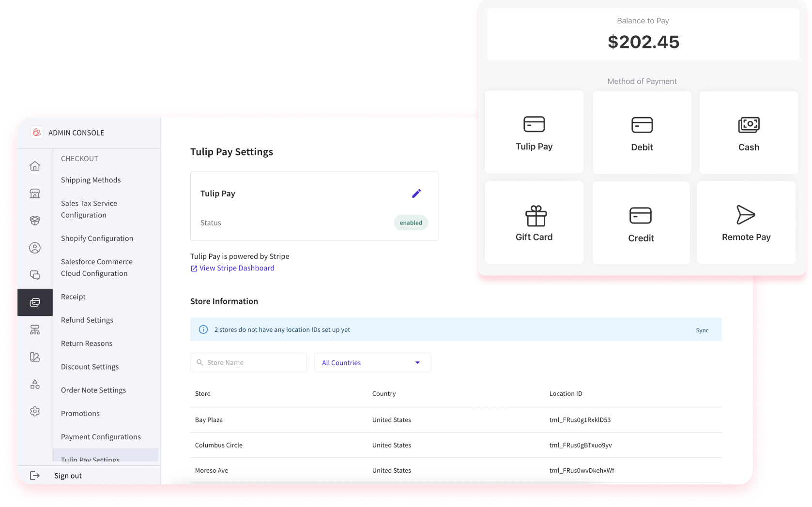This screenshot has width=812, height=507.
Task: Open Promotions menu item
Action: pos(80,414)
